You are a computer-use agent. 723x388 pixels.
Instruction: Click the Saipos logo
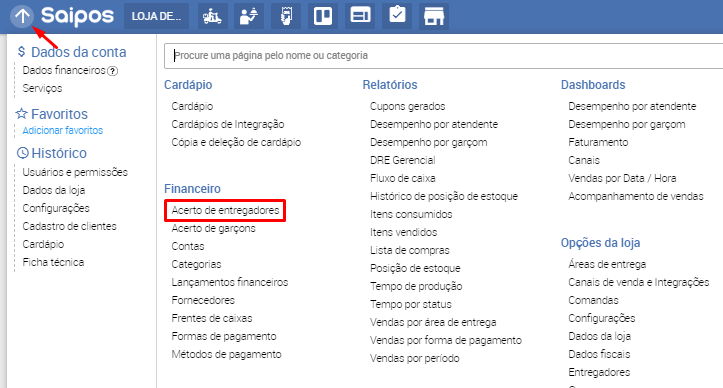(77, 16)
